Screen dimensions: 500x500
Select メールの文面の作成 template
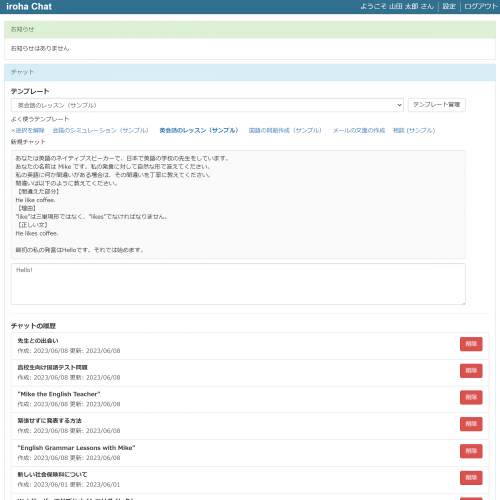pyautogui.click(x=359, y=130)
